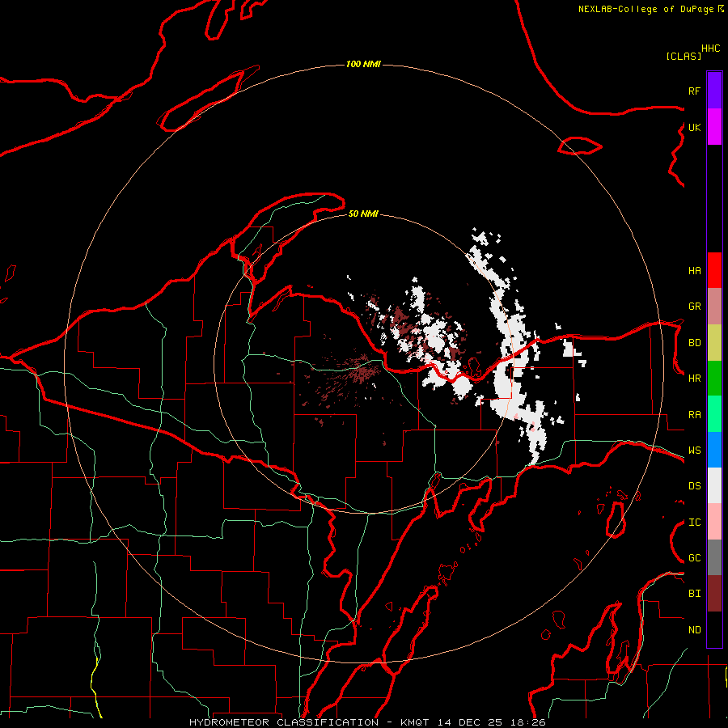Click the RF purple legend swatch
The height and width of the screenshot is (728, 728).
pos(714,91)
